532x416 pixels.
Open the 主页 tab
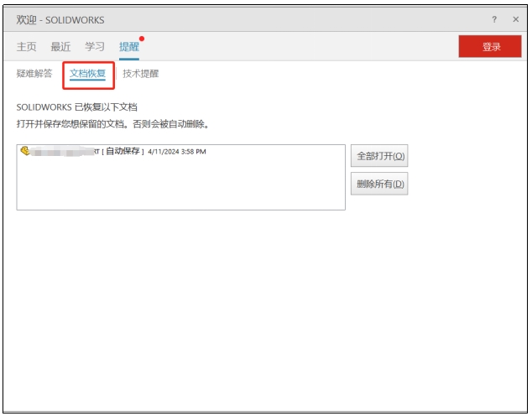click(26, 46)
